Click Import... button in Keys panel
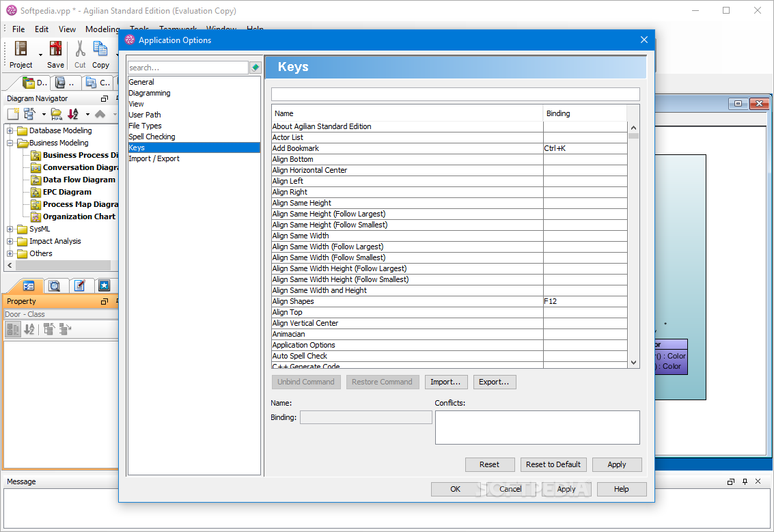This screenshot has width=774, height=532. [445, 382]
